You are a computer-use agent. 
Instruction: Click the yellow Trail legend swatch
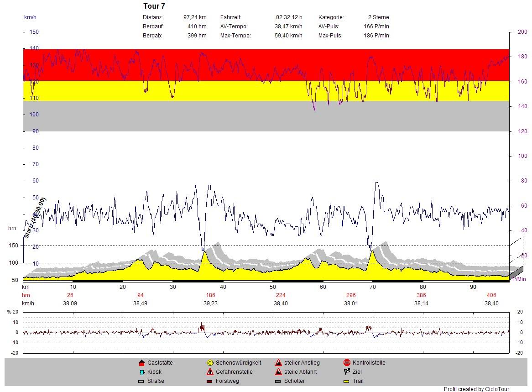tap(347, 381)
